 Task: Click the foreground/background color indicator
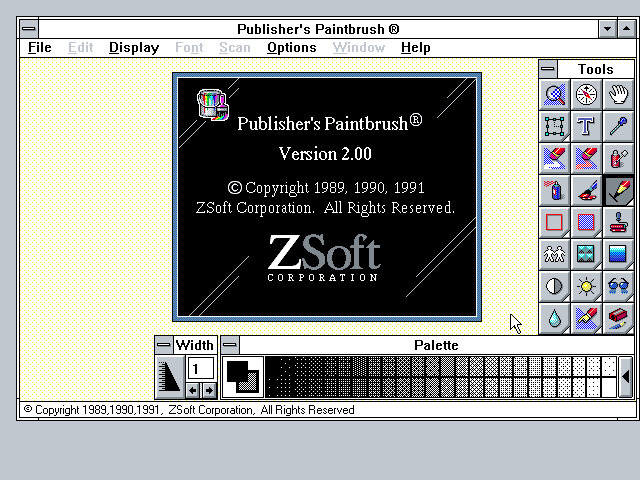click(x=243, y=377)
